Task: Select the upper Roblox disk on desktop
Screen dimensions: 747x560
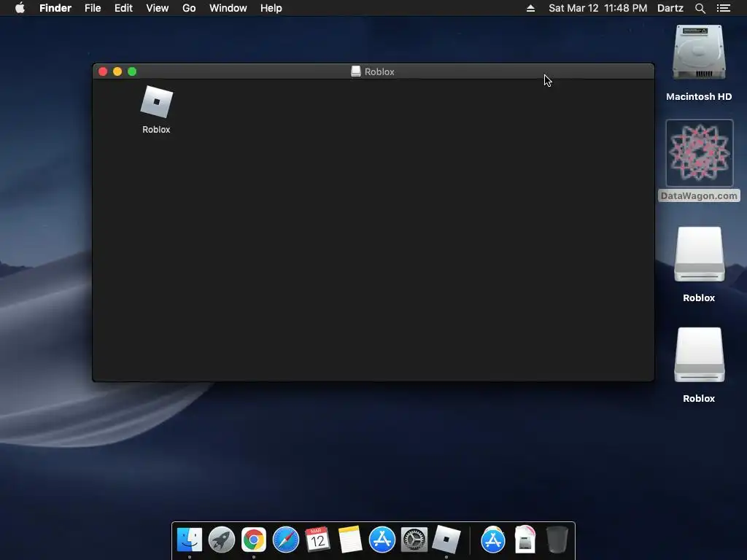Action: [x=699, y=254]
